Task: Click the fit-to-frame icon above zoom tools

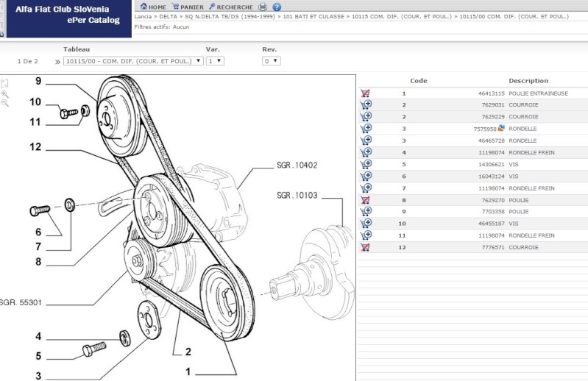Action: tap(4, 83)
